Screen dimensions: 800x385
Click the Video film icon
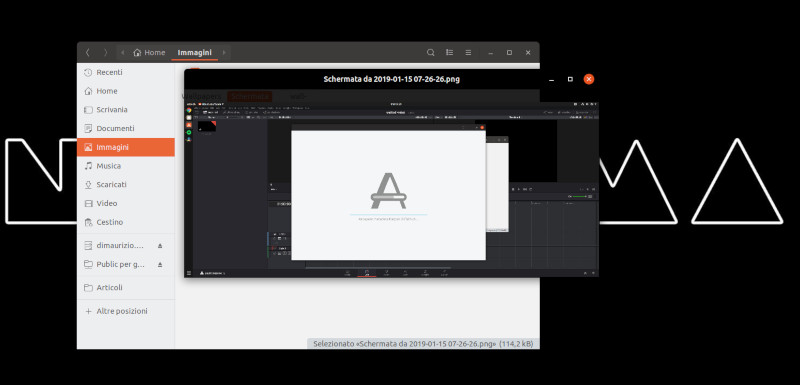[88, 203]
